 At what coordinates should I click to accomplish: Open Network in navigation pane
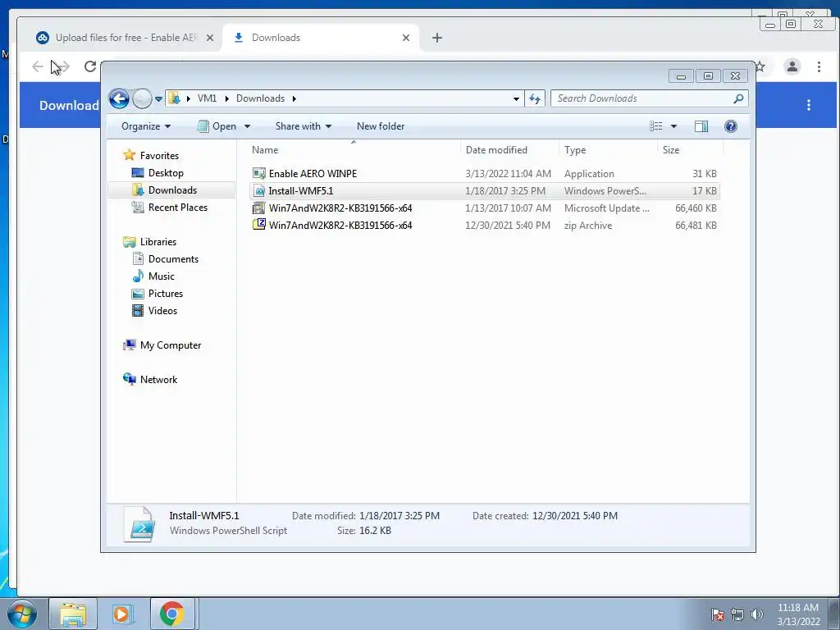[x=158, y=379]
